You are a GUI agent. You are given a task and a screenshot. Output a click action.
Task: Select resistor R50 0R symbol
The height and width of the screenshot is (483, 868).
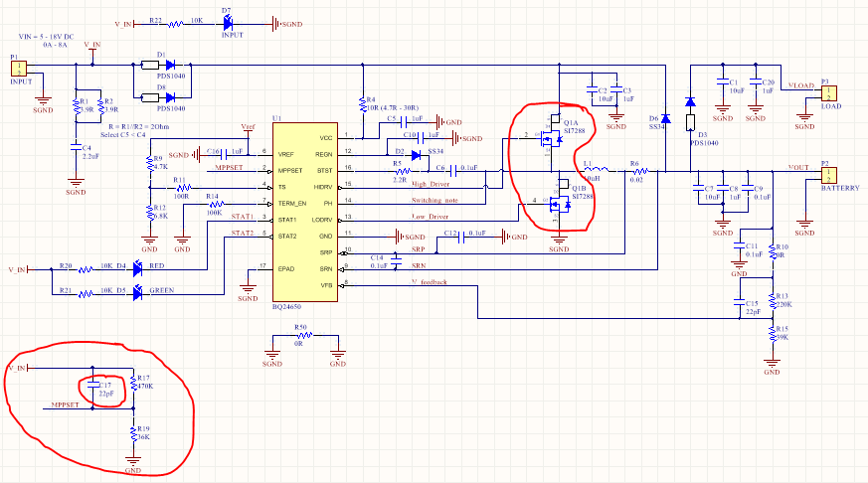coord(304,335)
